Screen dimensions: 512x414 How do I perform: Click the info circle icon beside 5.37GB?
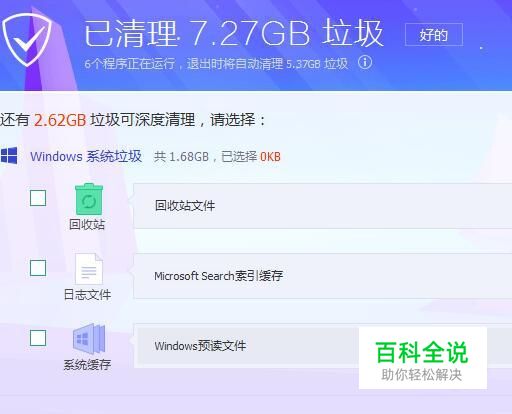pos(365,62)
